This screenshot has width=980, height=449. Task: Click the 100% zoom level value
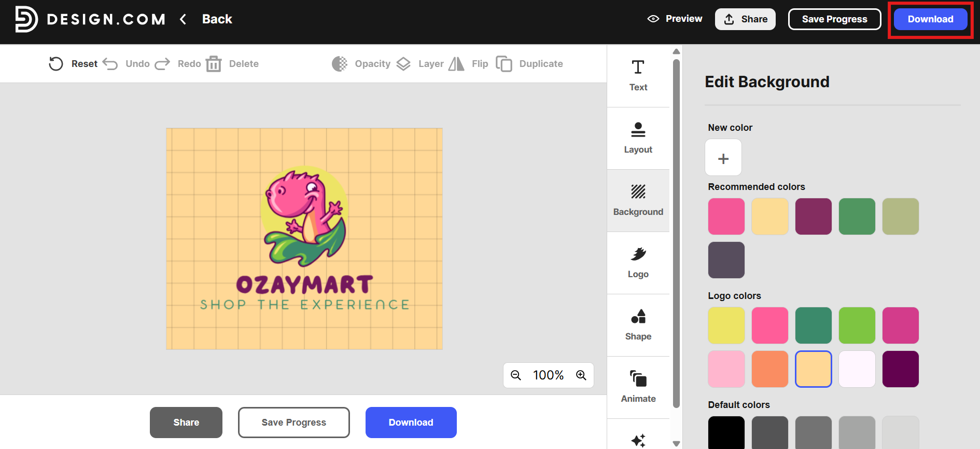(549, 375)
